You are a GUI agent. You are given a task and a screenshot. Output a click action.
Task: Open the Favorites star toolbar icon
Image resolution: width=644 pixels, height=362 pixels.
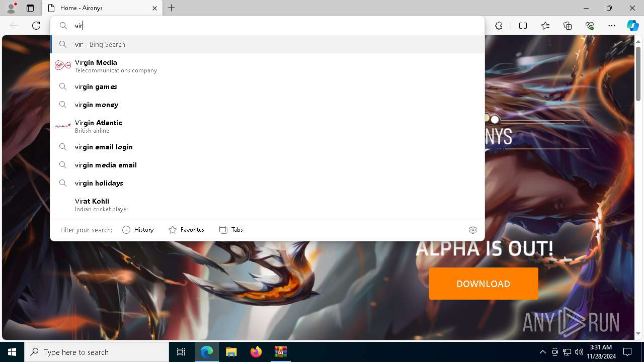[545, 26]
